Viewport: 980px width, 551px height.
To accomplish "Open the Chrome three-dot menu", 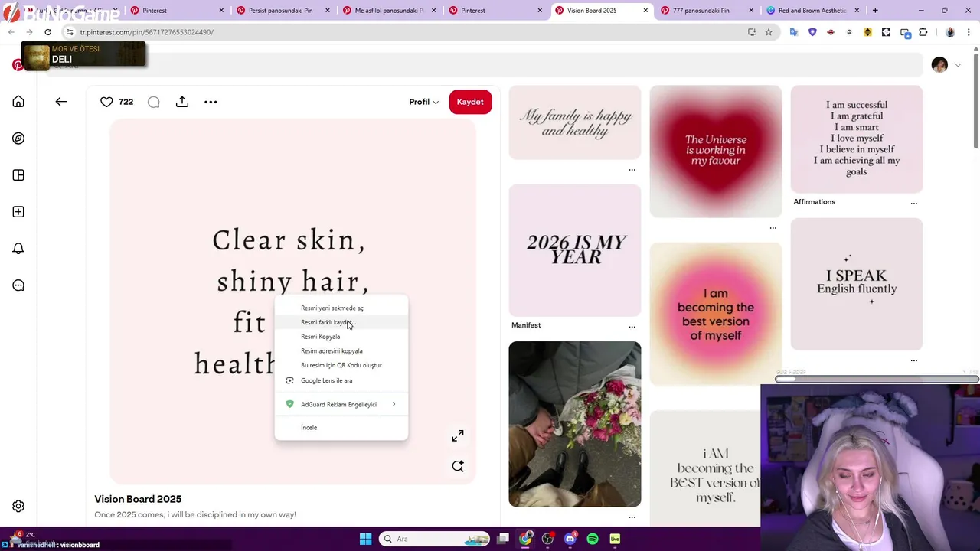I will tap(968, 32).
